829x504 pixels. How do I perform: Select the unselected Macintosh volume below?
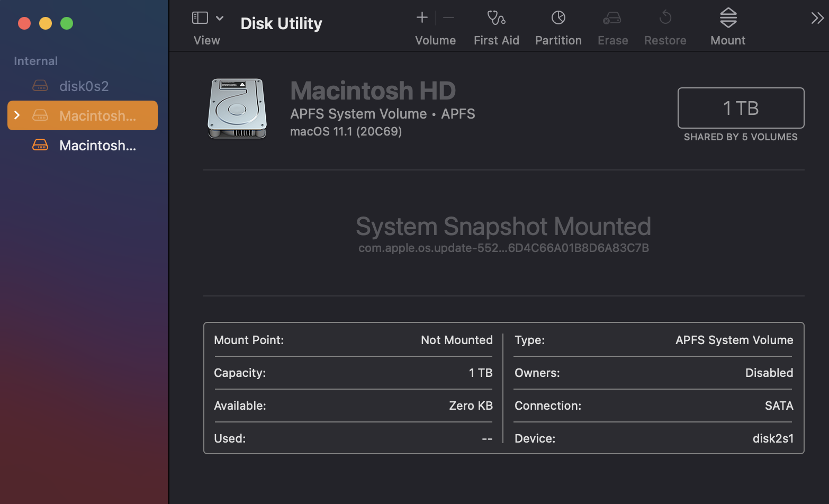[x=83, y=145]
